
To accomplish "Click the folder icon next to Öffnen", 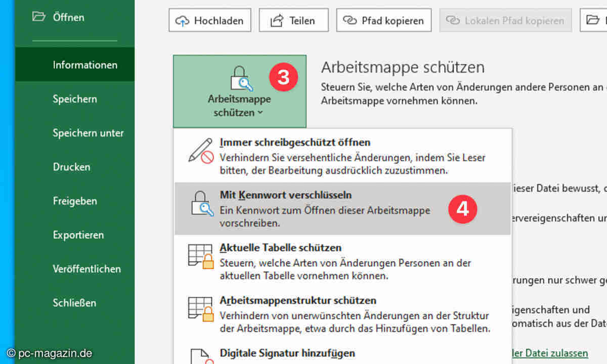I will coord(38,17).
